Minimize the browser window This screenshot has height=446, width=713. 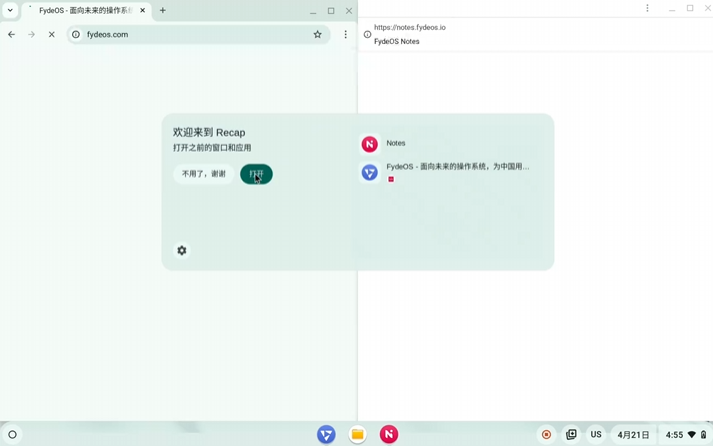313,11
